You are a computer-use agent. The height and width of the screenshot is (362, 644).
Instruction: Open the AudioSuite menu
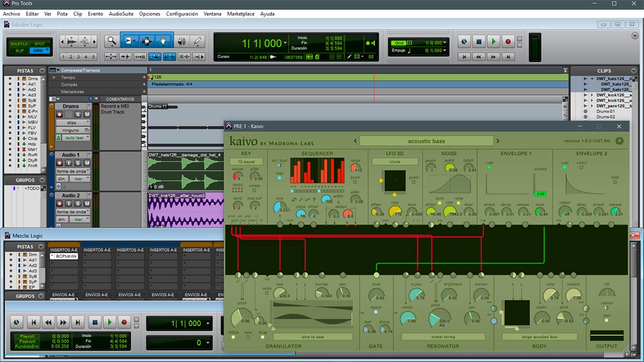click(x=121, y=14)
